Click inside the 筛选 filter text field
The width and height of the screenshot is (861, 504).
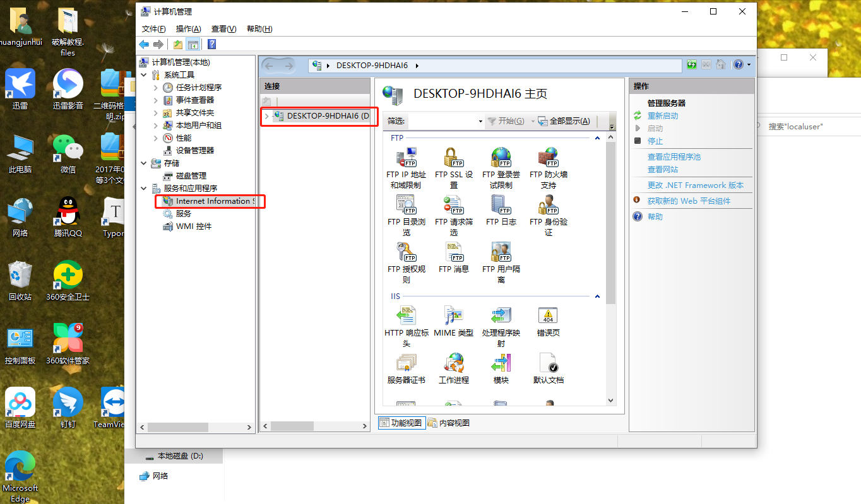[x=442, y=121]
